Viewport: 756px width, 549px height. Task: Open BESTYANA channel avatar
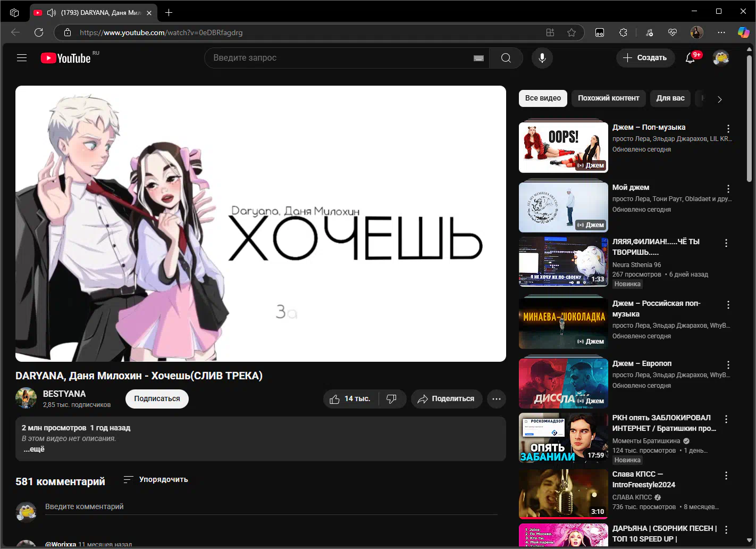coord(26,398)
